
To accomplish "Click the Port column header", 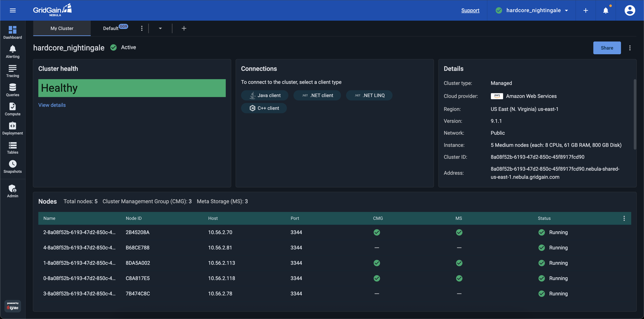I will click(295, 218).
